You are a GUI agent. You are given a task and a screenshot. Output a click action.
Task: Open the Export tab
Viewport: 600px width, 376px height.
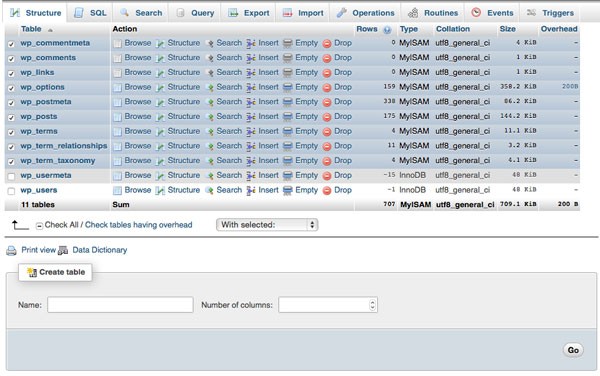pos(249,13)
